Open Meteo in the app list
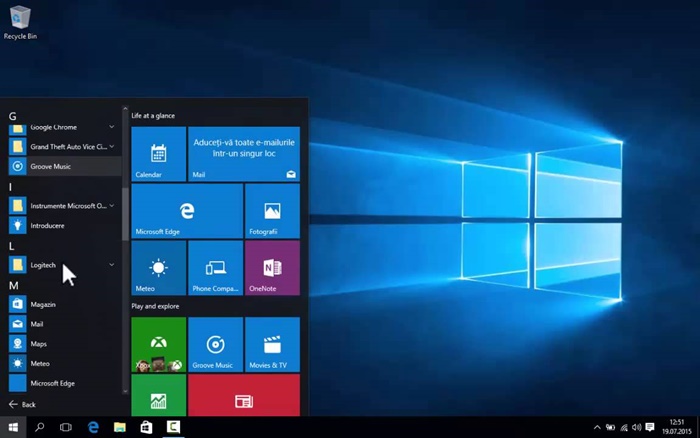This screenshot has height=438, width=700. tap(64, 363)
